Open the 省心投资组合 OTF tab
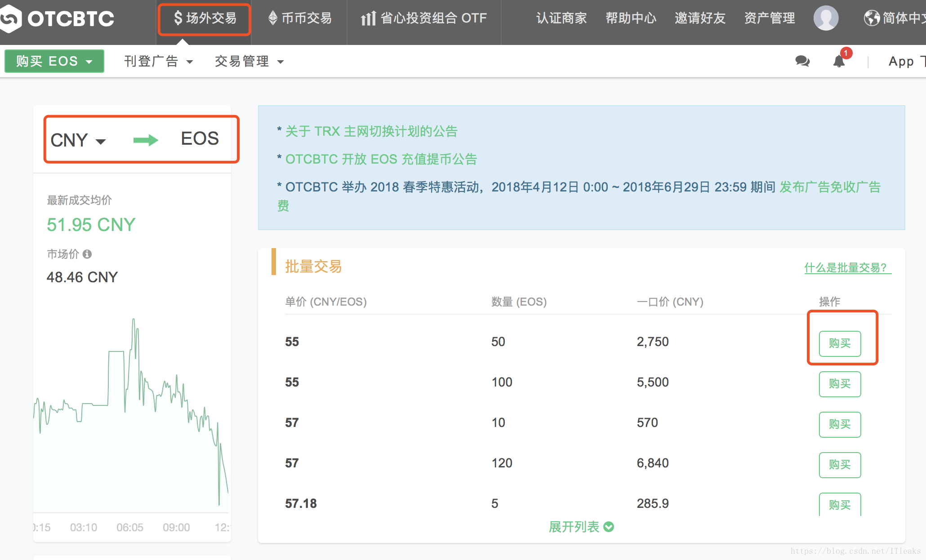 pyautogui.click(x=423, y=18)
